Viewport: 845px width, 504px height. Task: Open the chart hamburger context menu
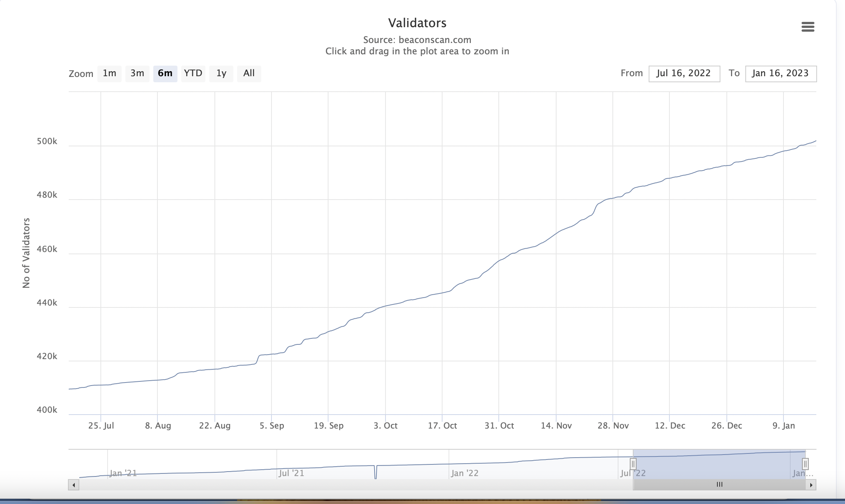pyautogui.click(x=808, y=27)
